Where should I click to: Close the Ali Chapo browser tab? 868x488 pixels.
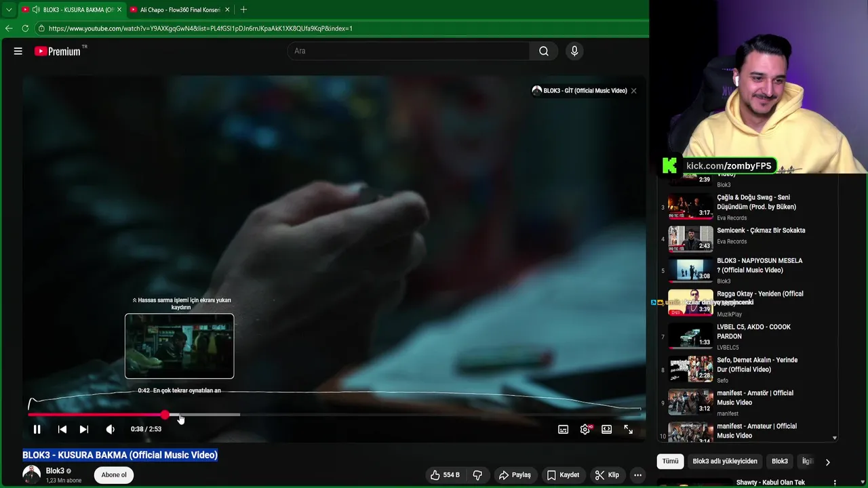227,9
